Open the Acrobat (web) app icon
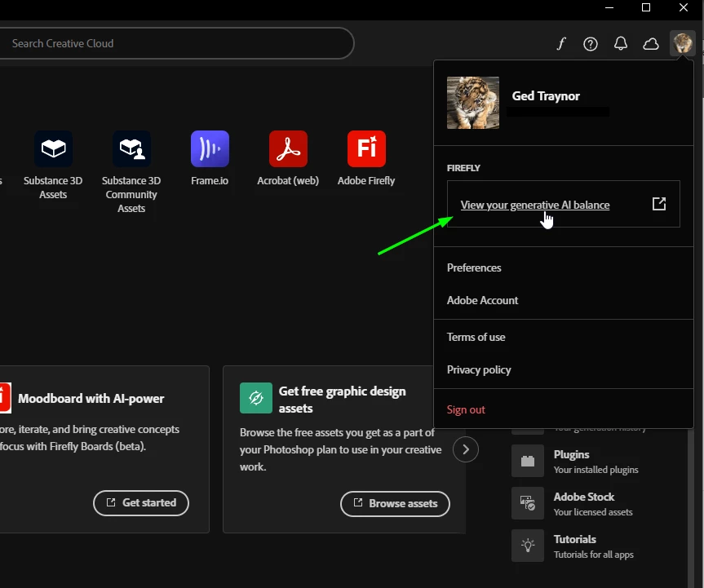 tap(288, 148)
